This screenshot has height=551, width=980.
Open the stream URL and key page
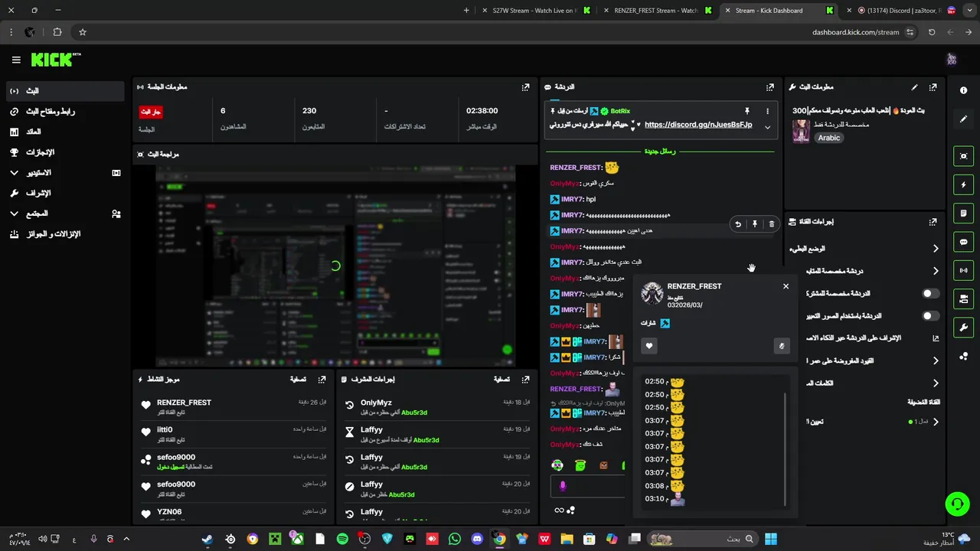coord(64,112)
